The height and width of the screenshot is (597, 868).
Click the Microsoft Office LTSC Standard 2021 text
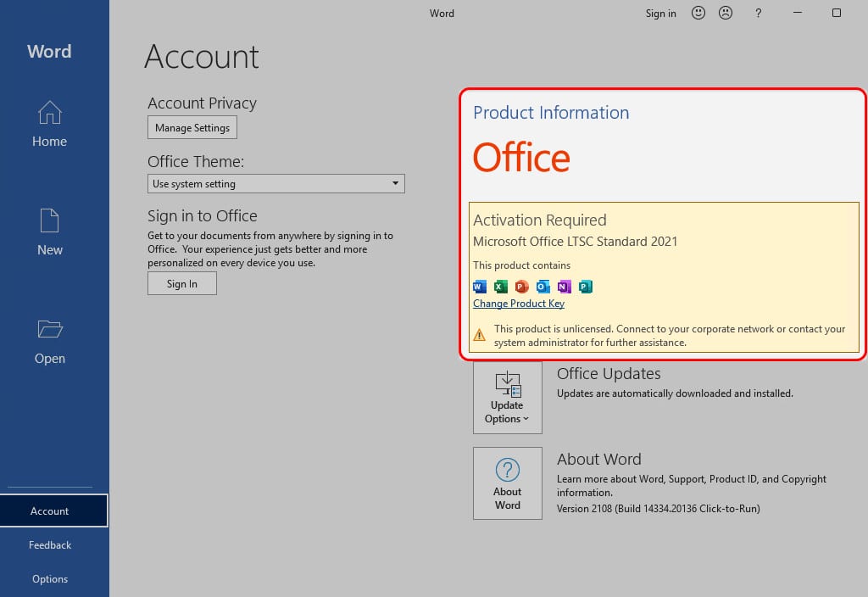[576, 242]
